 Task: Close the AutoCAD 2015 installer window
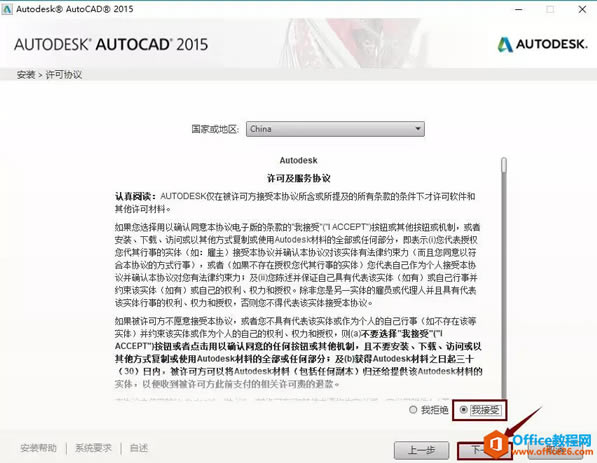[582, 9]
